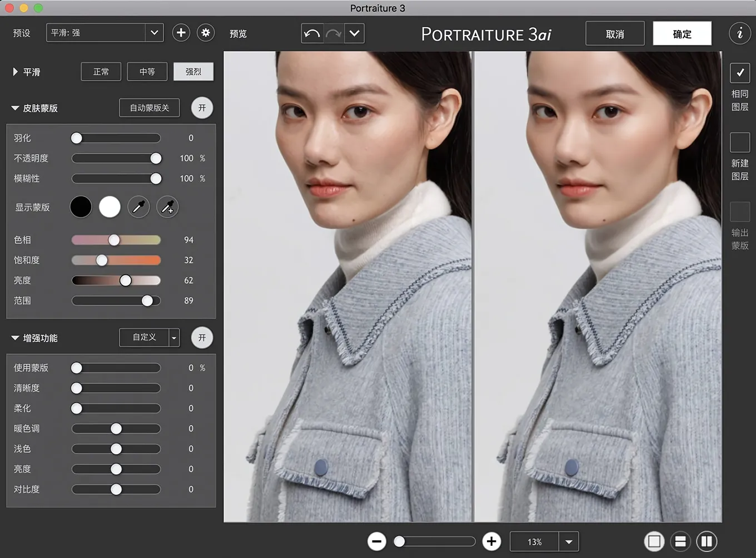
Task: Collapse the 皮肤蒙版 section
Action: 15,108
